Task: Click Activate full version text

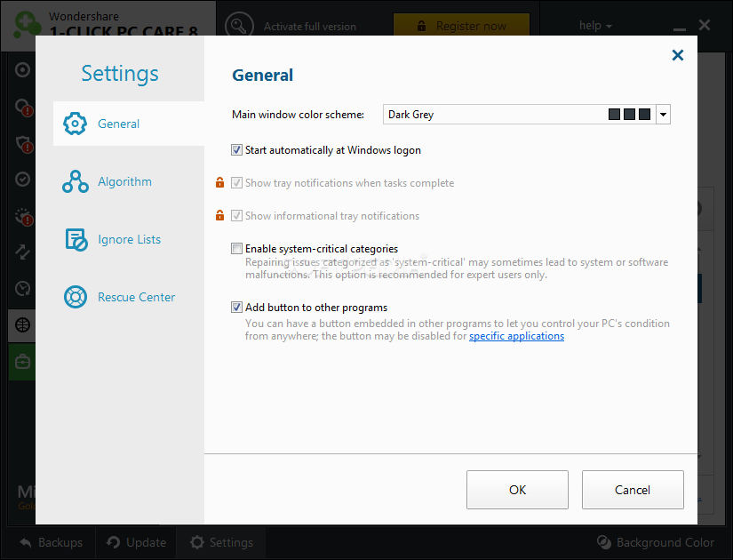Action: point(309,27)
